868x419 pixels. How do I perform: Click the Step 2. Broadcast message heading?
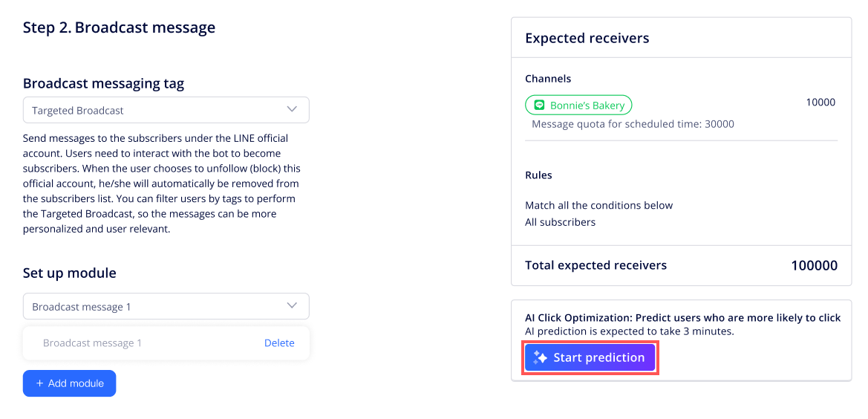click(119, 27)
